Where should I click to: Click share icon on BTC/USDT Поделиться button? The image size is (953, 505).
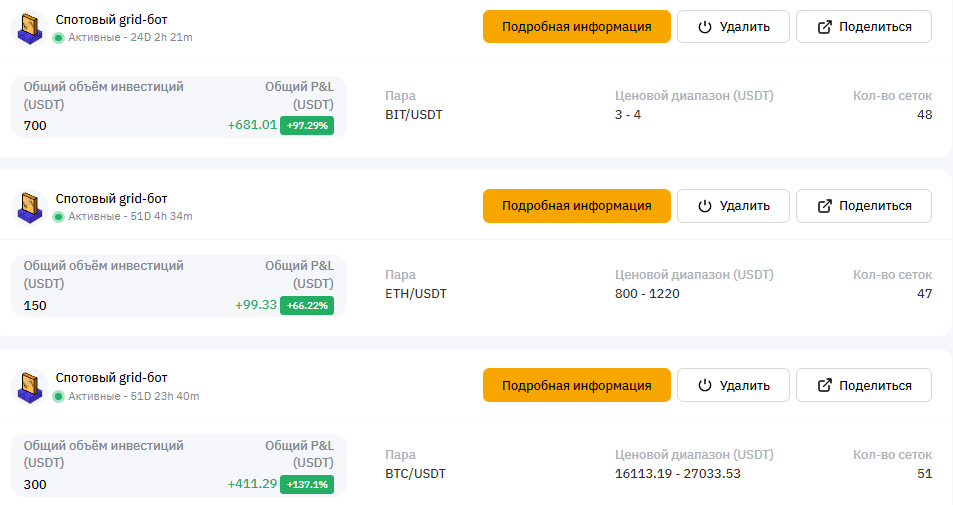824,385
